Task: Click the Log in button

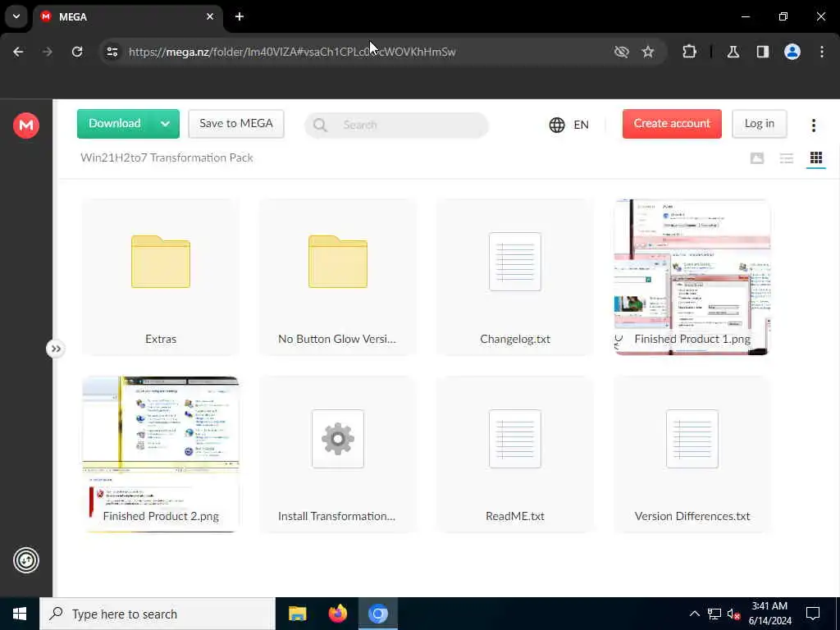Action: coord(759,124)
